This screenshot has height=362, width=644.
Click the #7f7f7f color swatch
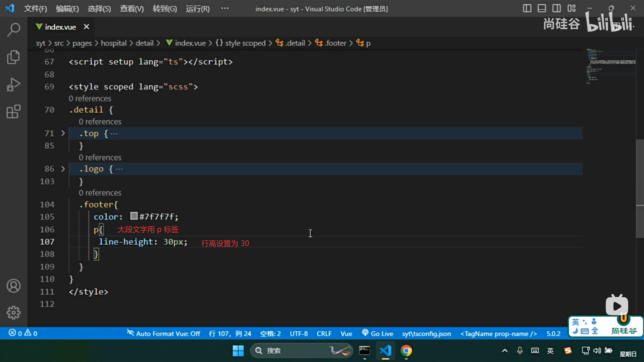tap(134, 216)
